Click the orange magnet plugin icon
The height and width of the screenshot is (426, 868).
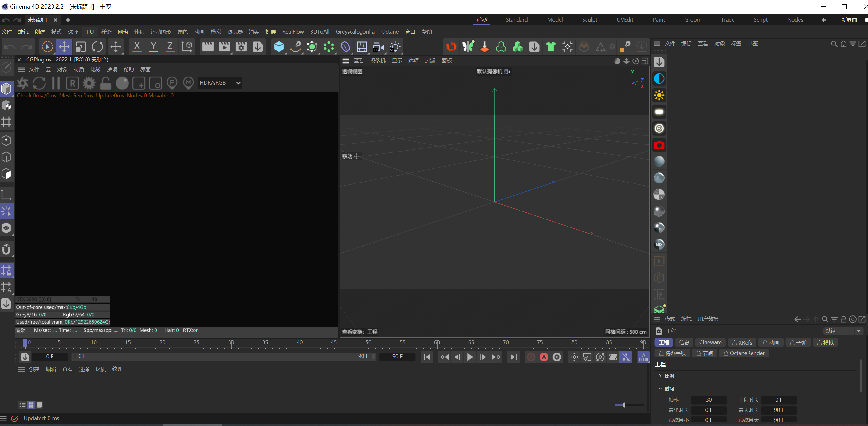[451, 46]
